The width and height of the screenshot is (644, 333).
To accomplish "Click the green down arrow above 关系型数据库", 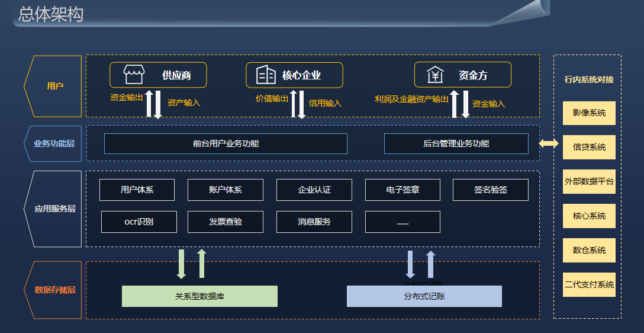I will coord(182,264).
